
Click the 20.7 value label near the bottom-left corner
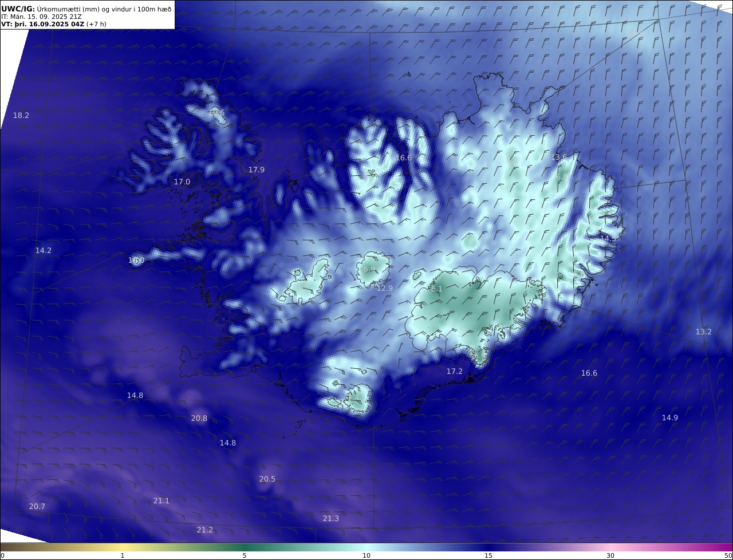tap(37, 507)
